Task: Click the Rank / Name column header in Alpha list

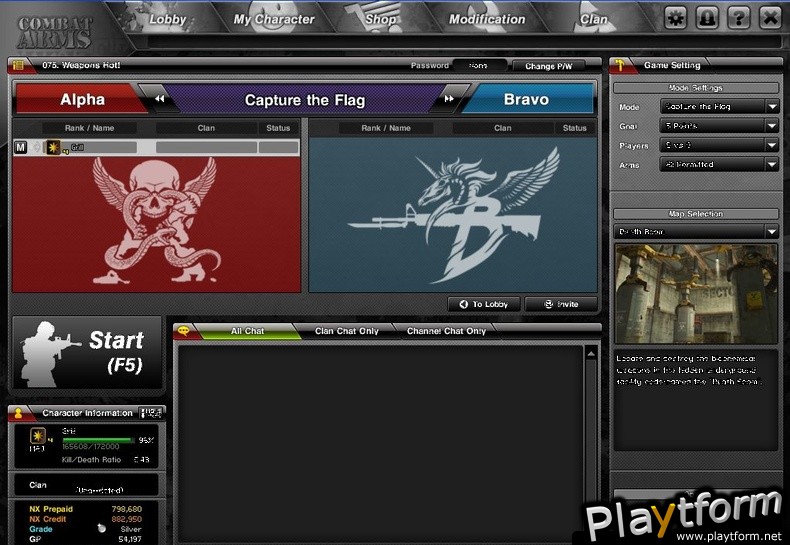Action: tap(89, 128)
